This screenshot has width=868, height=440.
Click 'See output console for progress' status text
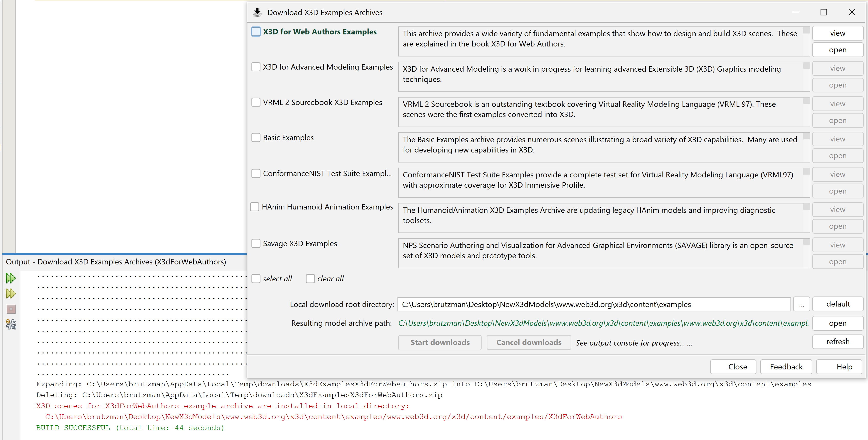(x=633, y=343)
